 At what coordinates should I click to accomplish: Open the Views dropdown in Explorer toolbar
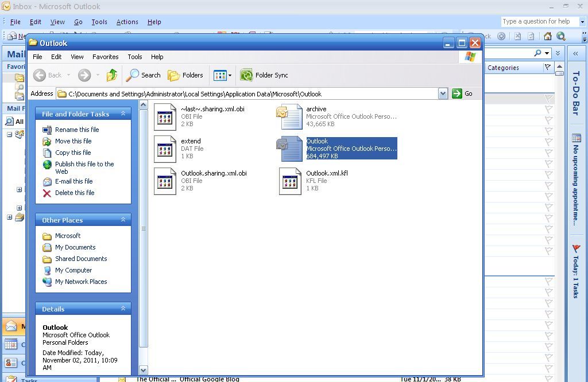222,75
